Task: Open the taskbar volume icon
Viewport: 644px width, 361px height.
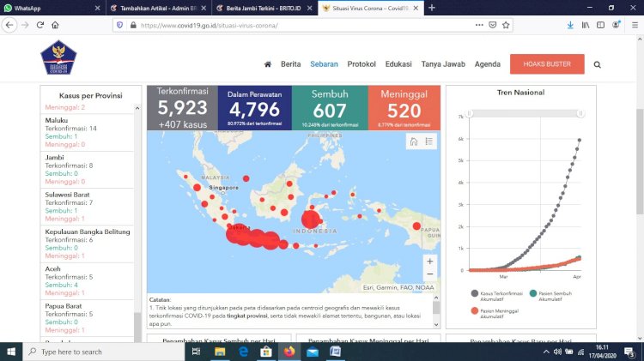Action: (x=557, y=352)
